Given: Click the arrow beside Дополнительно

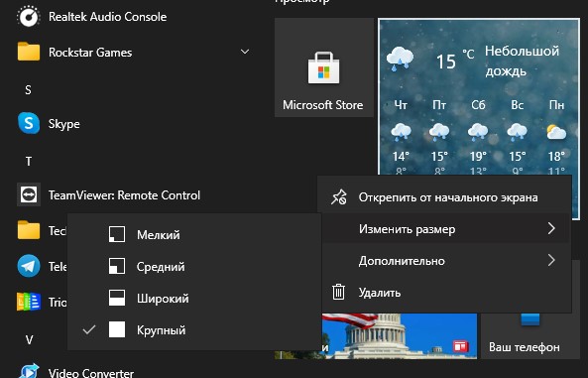Looking at the screenshot, I should click(x=551, y=260).
